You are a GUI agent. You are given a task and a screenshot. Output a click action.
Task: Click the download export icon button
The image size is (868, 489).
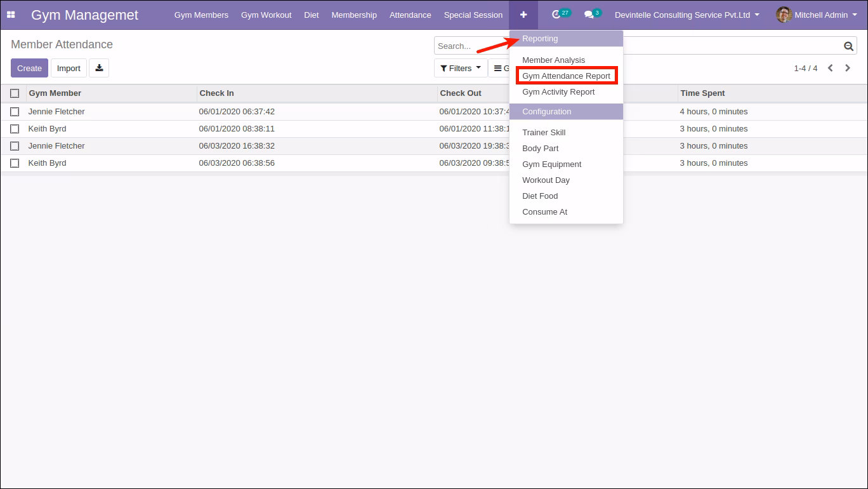coord(99,68)
